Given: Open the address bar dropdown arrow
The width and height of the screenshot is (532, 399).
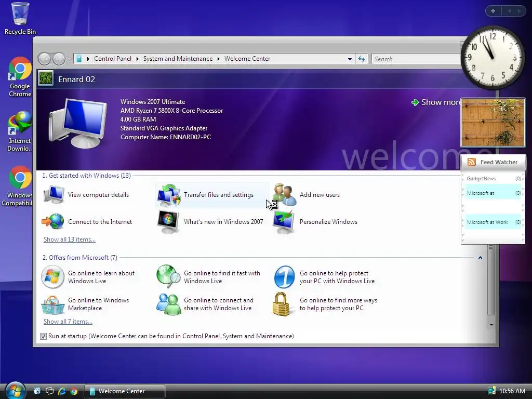Looking at the screenshot, I should pos(350,59).
